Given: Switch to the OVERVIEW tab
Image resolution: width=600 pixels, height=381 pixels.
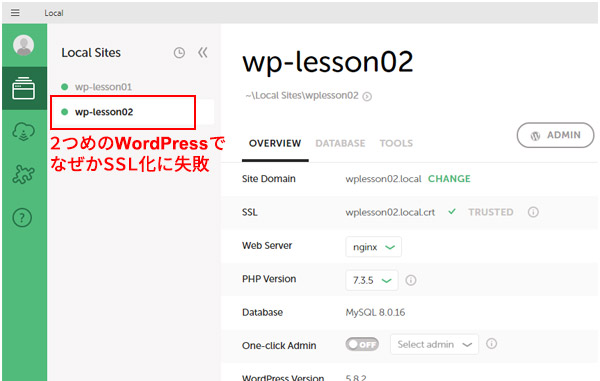Looking at the screenshot, I should point(275,143).
